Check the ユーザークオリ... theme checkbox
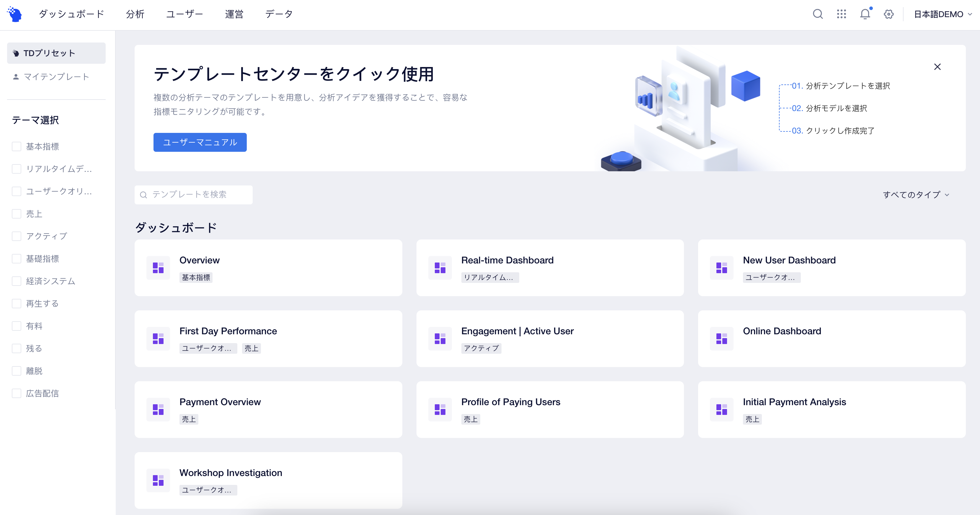The image size is (980, 515). point(16,191)
